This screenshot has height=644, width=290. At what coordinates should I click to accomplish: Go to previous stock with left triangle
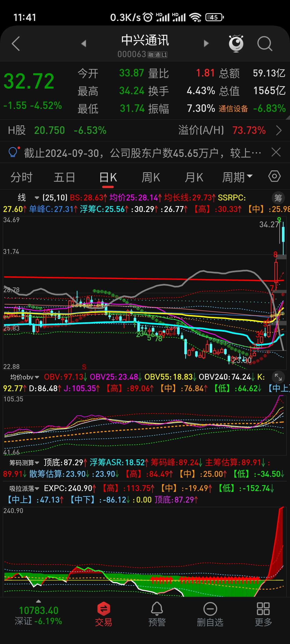point(84,43)
